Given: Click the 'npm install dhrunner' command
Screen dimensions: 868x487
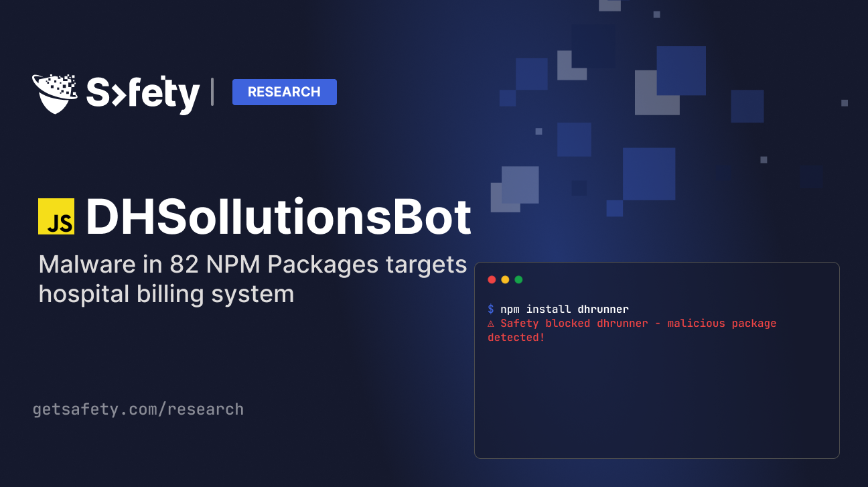Looking at the screenshot, I should 565,309.
